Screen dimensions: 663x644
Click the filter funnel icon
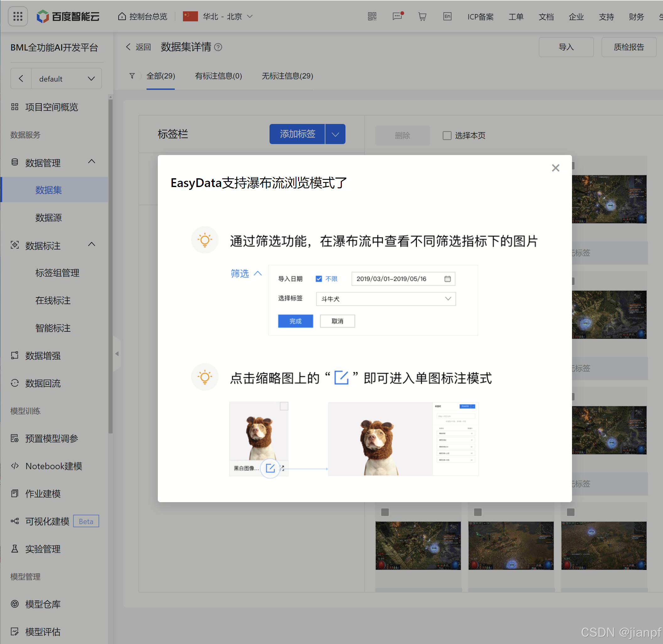click(132, 76)
